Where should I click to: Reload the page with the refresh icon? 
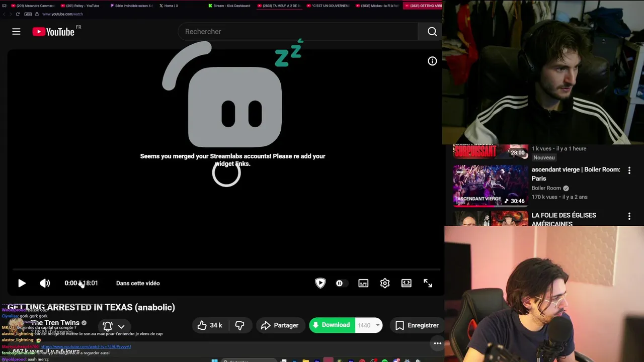[18, 14]
